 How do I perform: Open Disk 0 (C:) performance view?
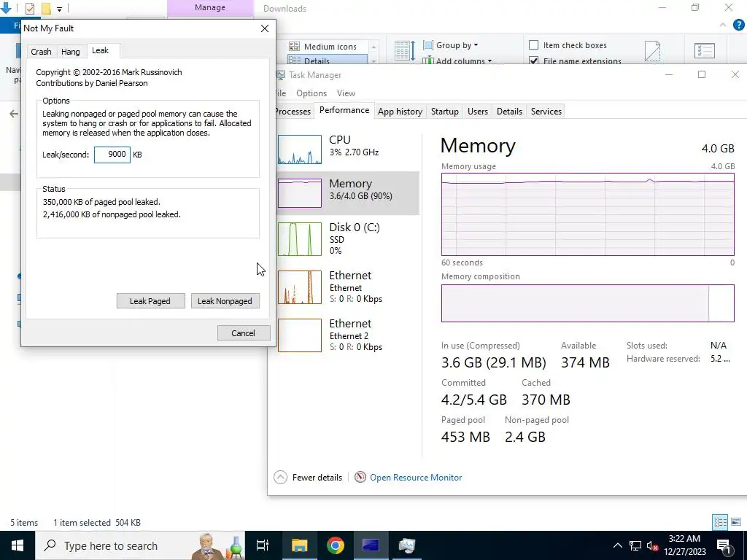(x=348, y=238)
